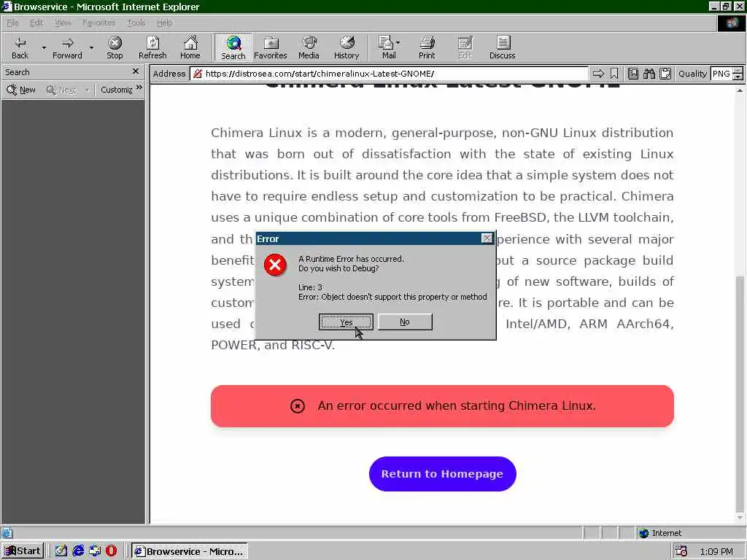Click 'Line: 3' text in dialog

coord(310,287)
